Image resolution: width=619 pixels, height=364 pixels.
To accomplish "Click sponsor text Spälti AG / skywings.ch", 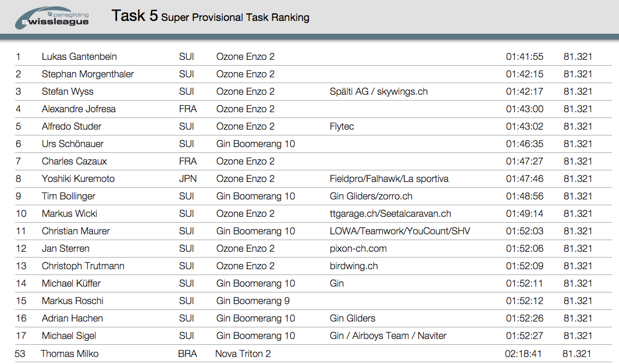I will [379, 91].
